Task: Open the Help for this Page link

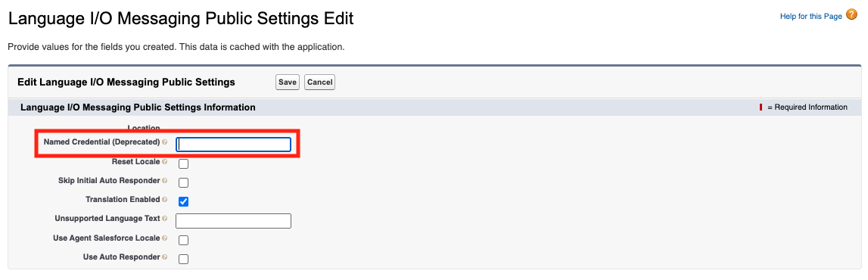Action: [x=810, y=17]
